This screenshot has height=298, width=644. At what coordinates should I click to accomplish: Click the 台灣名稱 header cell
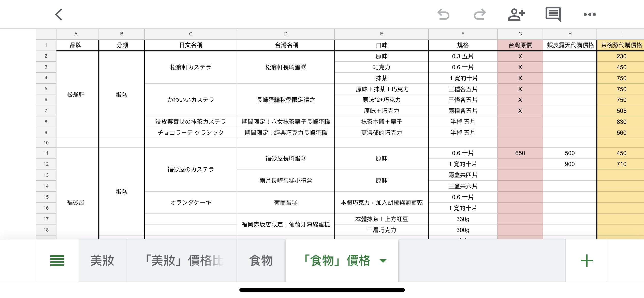tap(286, 45)
